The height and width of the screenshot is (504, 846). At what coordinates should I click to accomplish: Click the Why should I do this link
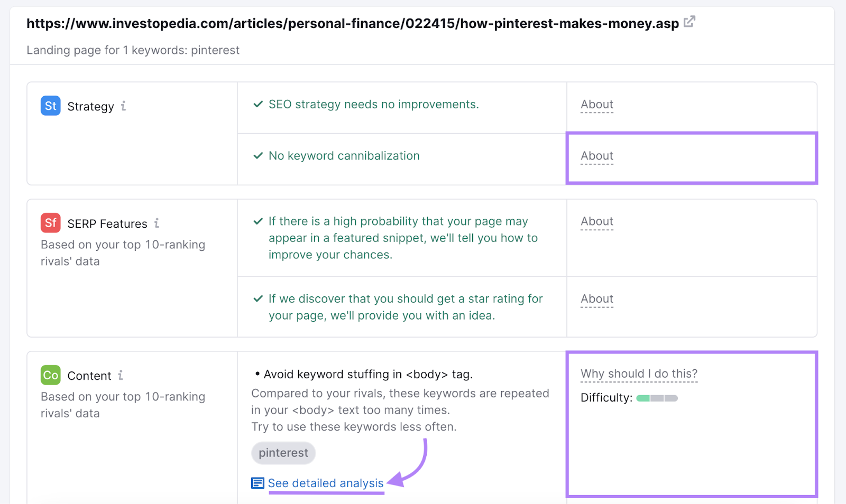tap(639, 373)
